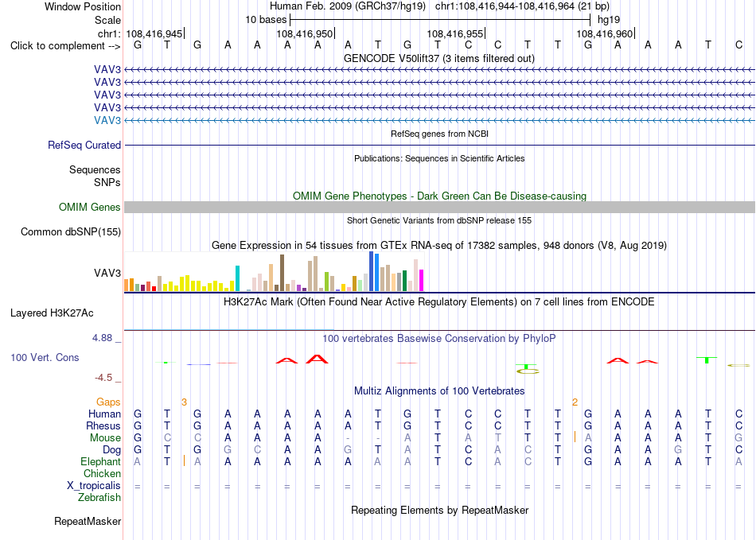
Task: Click the "chr1:" ruler label
Action: point(109,33)
